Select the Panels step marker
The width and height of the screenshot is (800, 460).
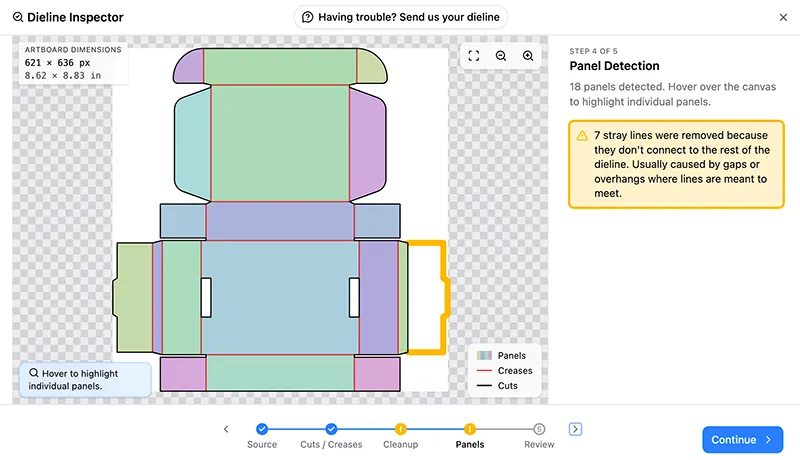[470, 429]
